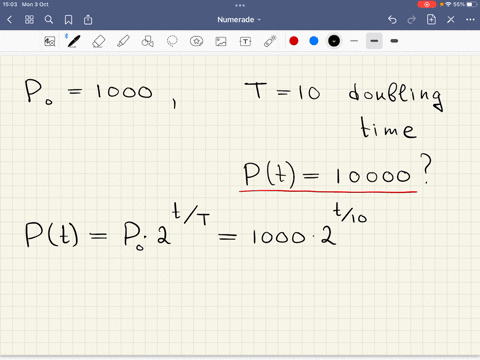Tap the share/export icon
480x360 pixels.
click(88, 20)
